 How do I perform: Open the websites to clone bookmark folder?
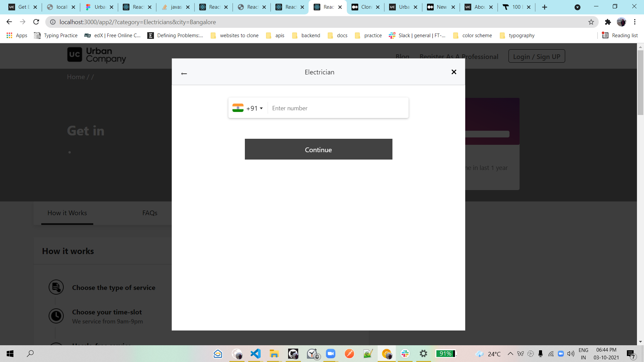[235, 35]
